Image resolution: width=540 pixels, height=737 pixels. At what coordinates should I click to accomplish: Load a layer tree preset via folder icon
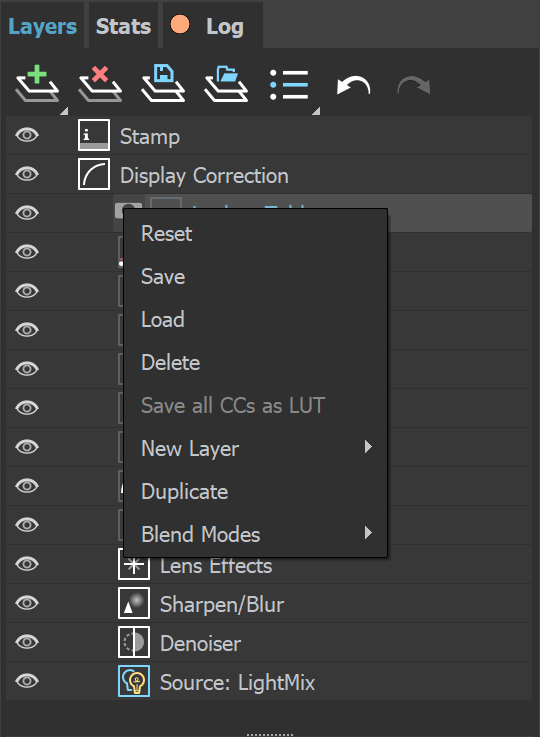[226, 85]
